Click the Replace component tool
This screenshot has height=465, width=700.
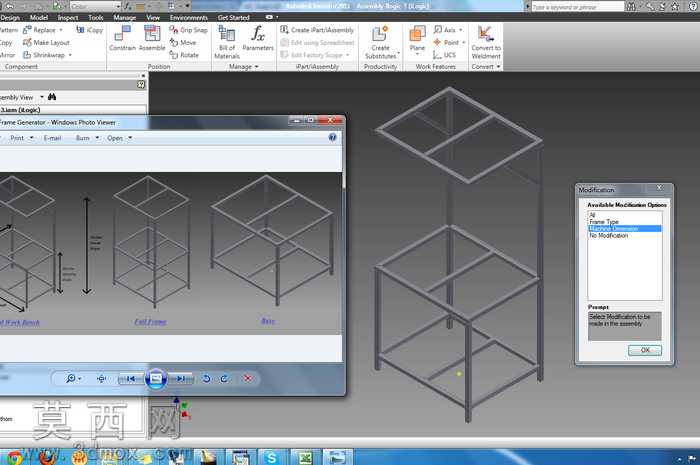click(x=39, y=30)
